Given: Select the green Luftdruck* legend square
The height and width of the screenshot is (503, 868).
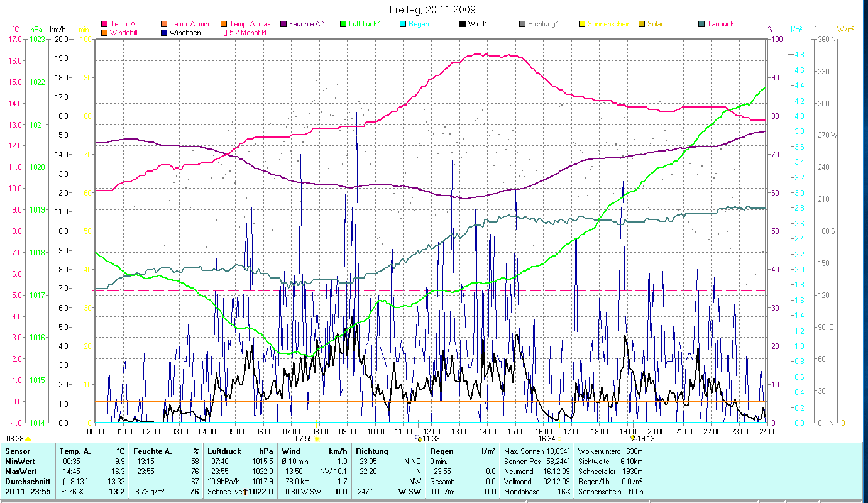Looking at the screenshot, I should click(343, 25).
